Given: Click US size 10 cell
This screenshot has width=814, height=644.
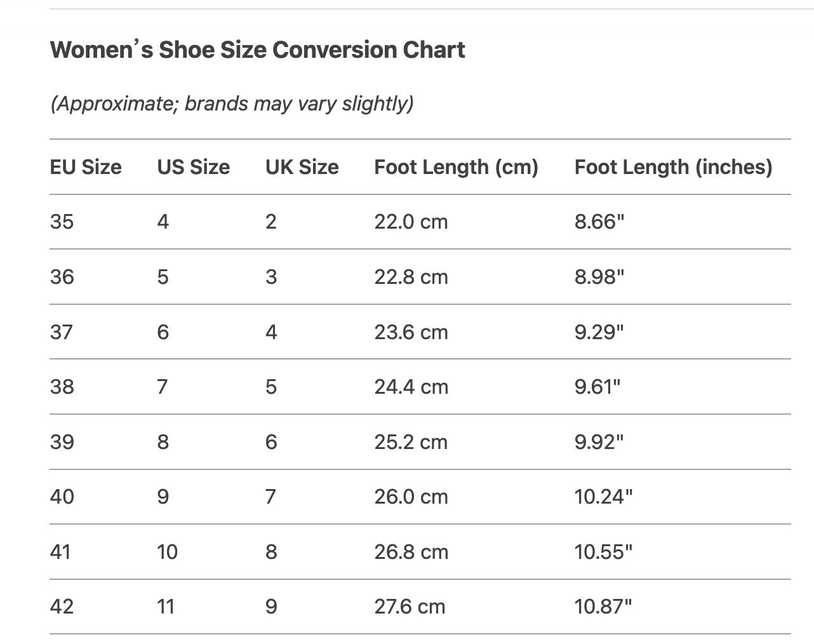Looking at the screenshot, I should (x=167, y=552).
